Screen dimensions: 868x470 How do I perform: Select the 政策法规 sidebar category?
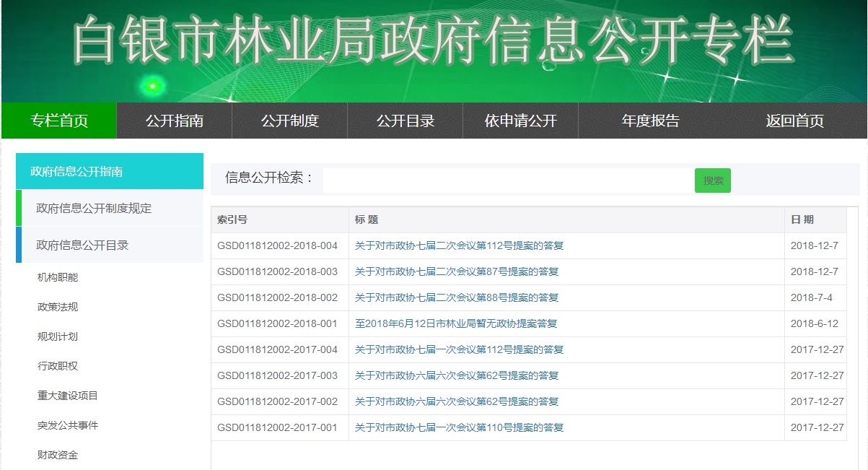pos(58,307)
